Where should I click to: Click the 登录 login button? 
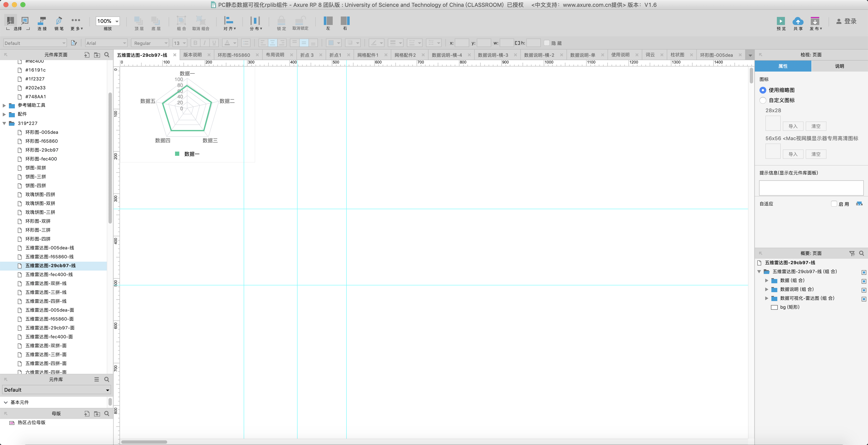(846, 21)
